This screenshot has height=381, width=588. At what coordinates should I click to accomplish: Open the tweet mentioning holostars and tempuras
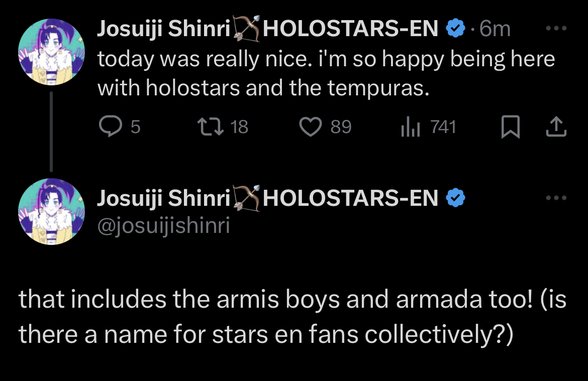pyautogui.click(x=326, y=73)
